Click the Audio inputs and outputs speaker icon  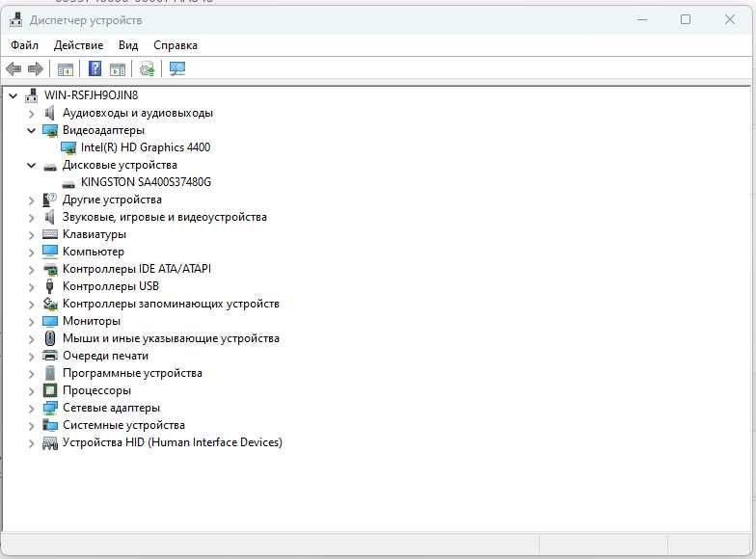click(50, 113)
